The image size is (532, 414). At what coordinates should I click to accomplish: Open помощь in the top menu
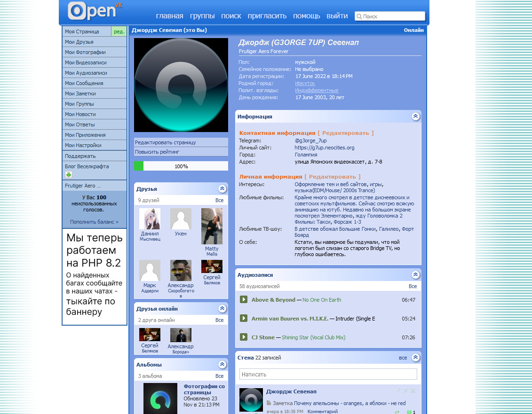pyautogui.click(x=306, y=16)
